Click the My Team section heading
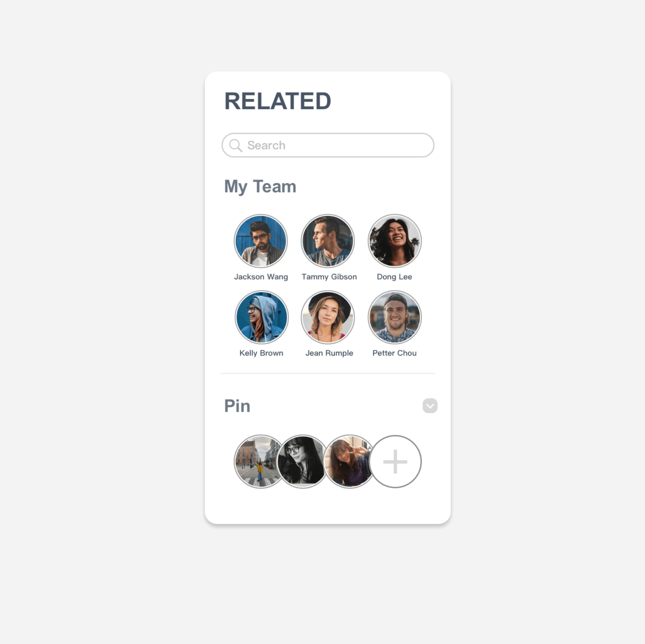This screenshot has height=644, width=645. (260, 186)
